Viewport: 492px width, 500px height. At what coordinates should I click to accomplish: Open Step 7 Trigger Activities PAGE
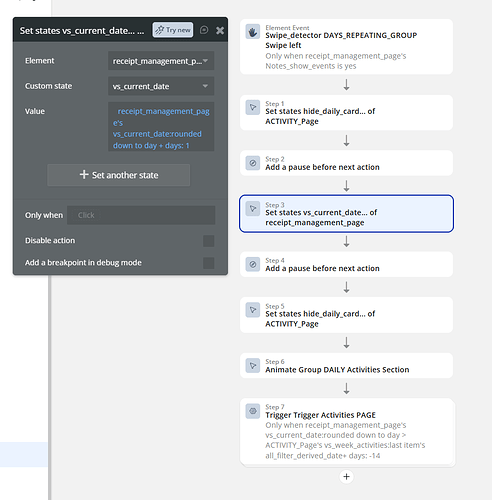pos(347,432)
